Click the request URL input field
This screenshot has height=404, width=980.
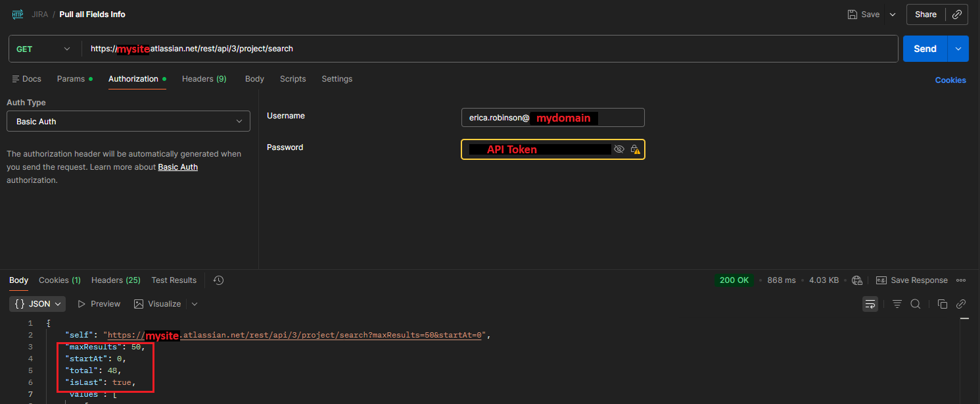(x=490, y=49)
